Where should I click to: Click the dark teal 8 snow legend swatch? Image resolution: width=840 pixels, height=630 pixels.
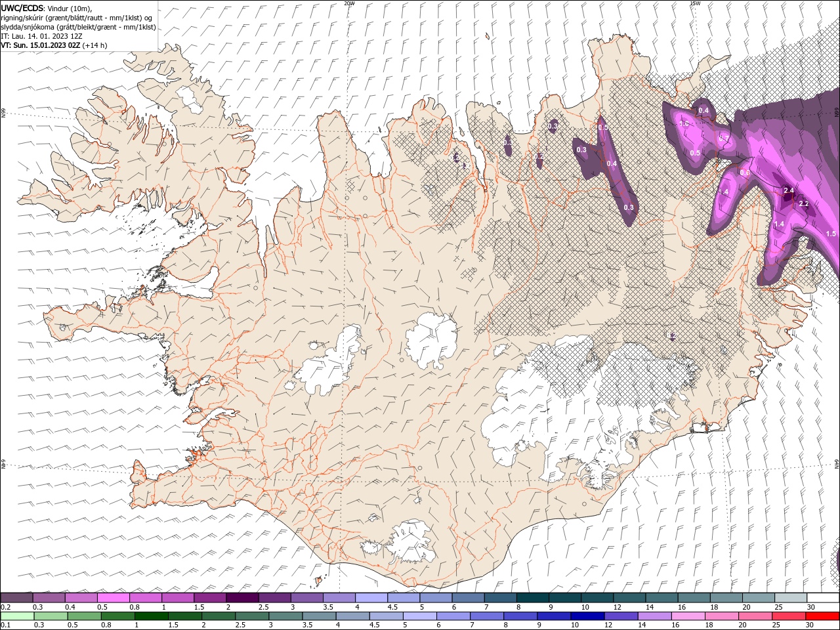click(x=532, y=598)
